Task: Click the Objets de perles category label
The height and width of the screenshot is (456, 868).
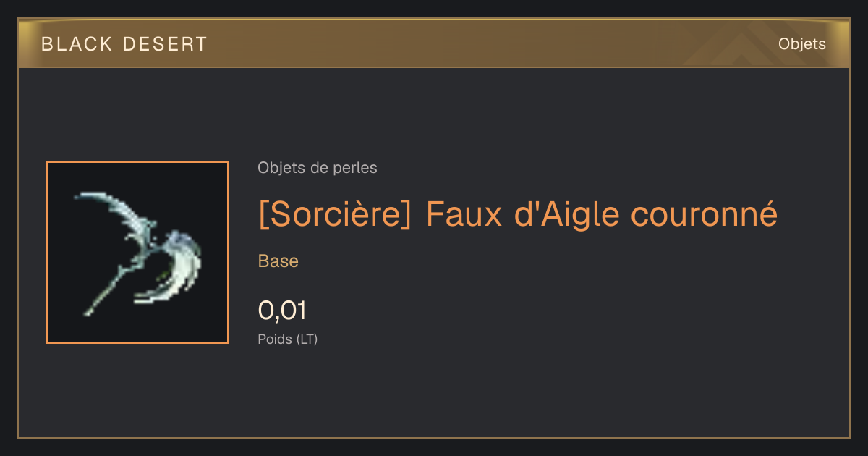Action: tap(317, 168)
